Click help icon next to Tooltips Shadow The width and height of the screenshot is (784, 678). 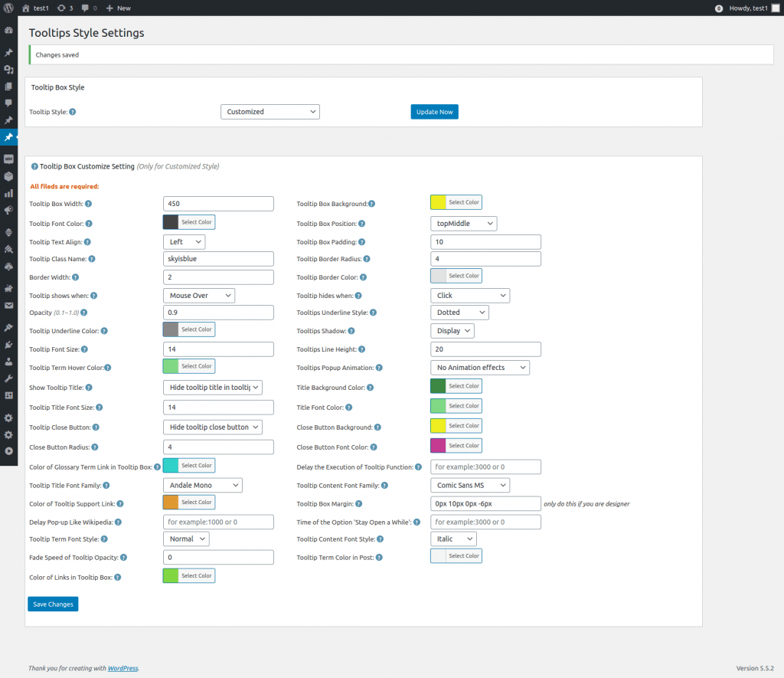351,331
